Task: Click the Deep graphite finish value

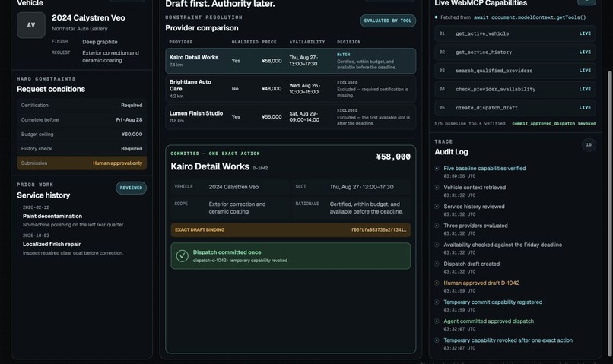Action: [x=100, y=42]
